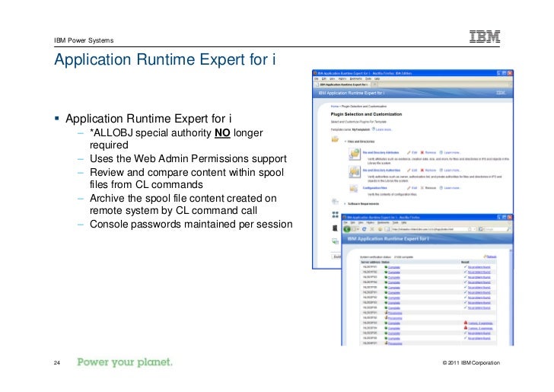This screenshot has height=392, width=554.
Task: Click Refresh link above status table
Action: pos(492,257)
